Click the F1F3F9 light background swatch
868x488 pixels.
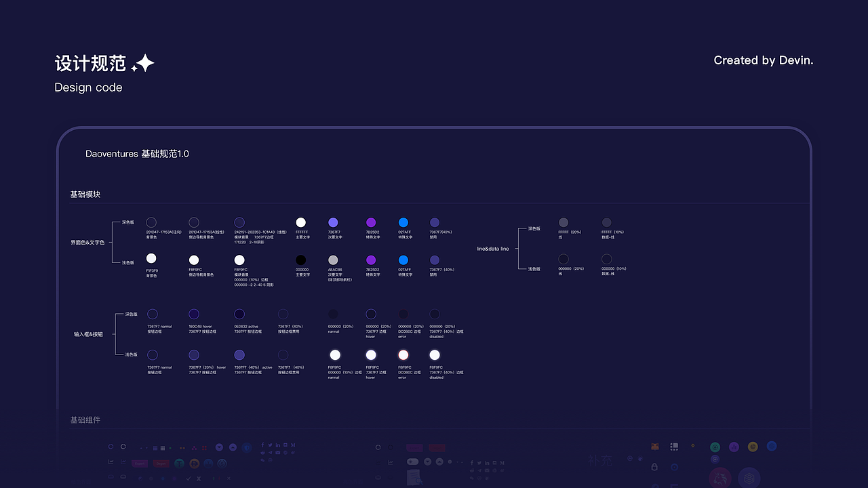[151, 258]
